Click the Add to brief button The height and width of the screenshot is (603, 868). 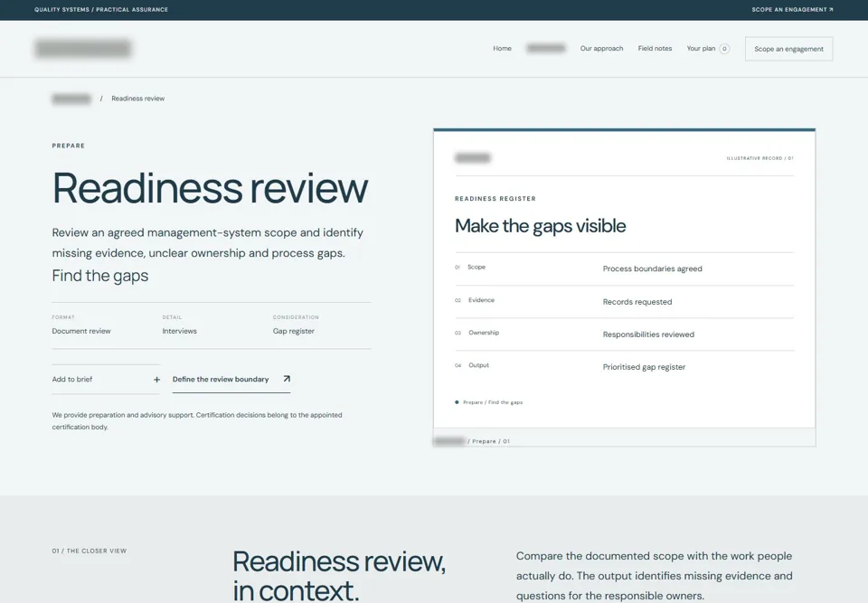[x=106, y=380]
